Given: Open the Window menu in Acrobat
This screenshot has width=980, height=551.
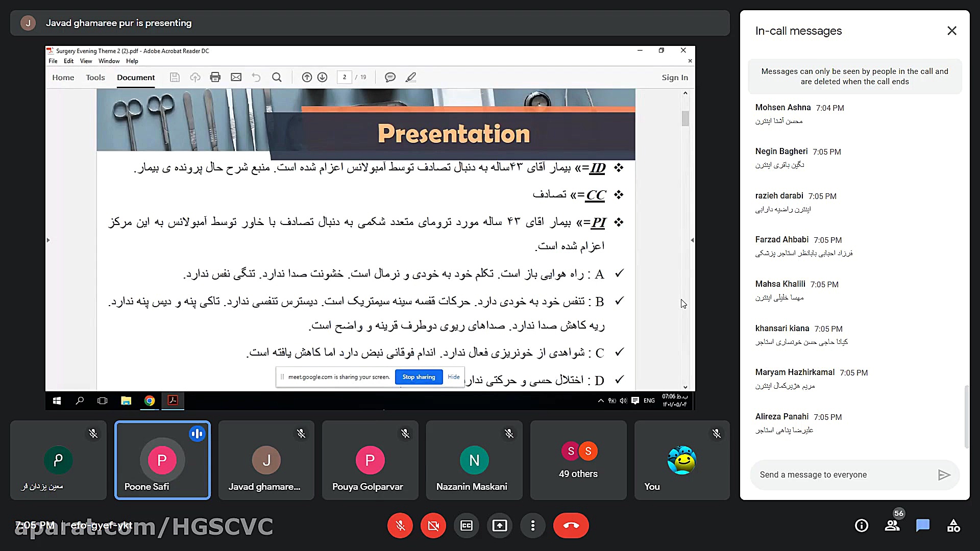Looking at the screenshot, I should pos(109,61).
